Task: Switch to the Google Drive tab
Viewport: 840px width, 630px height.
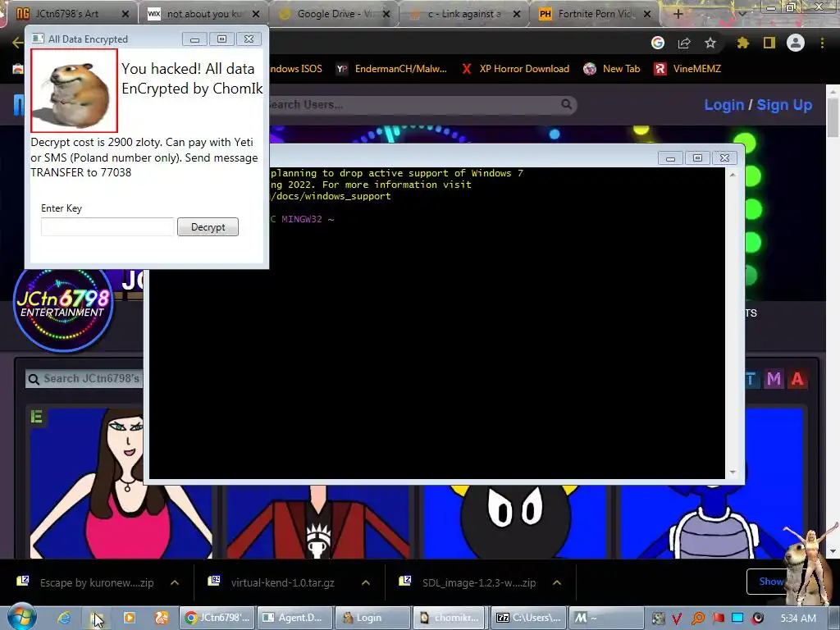Action: [336, 14]
